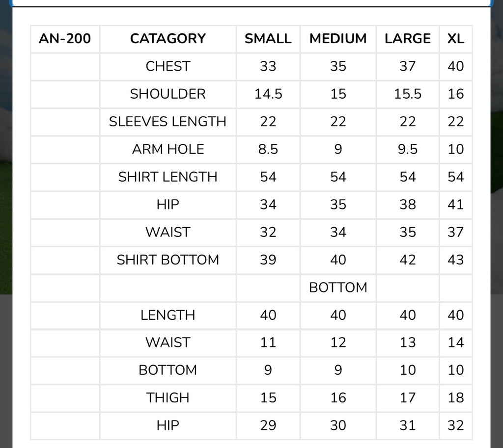Select the SHIRT LENGTH label
This screenshot has width=503, height=448.
point(168,177)
